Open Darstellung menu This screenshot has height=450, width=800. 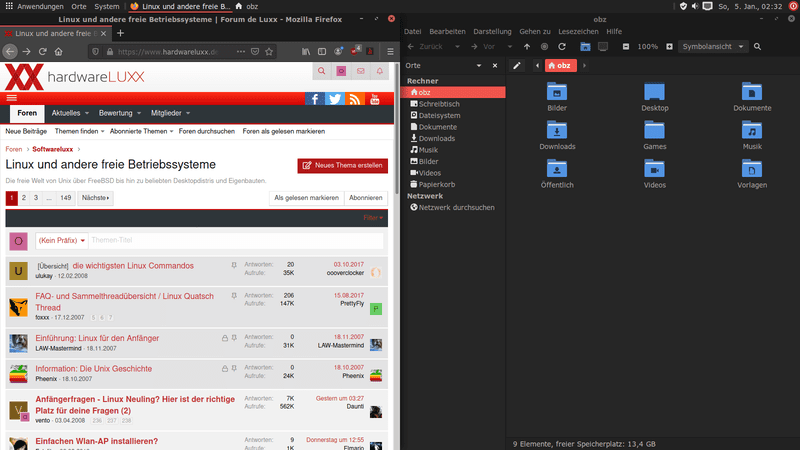click(492, 32)
